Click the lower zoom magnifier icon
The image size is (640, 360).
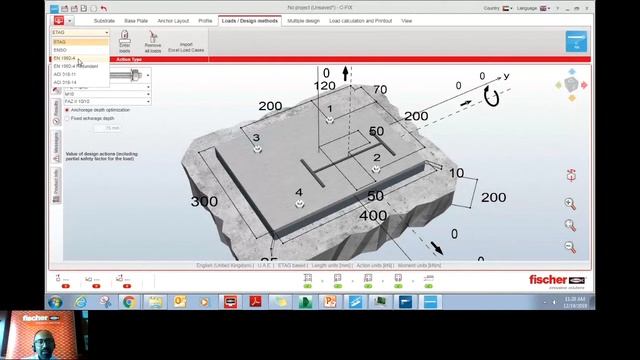point(570,247)
